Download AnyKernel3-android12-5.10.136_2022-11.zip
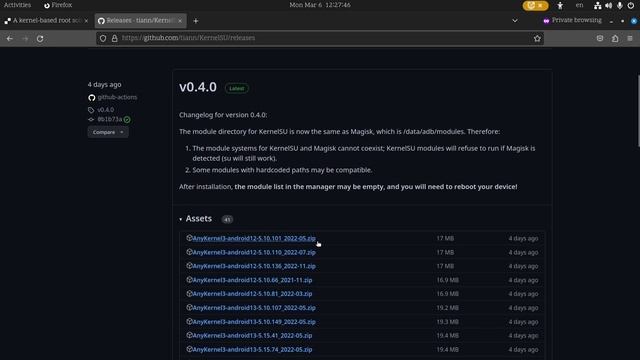This screenshot has width=640, height=360. pyautogui.click(x=254, y=266)
